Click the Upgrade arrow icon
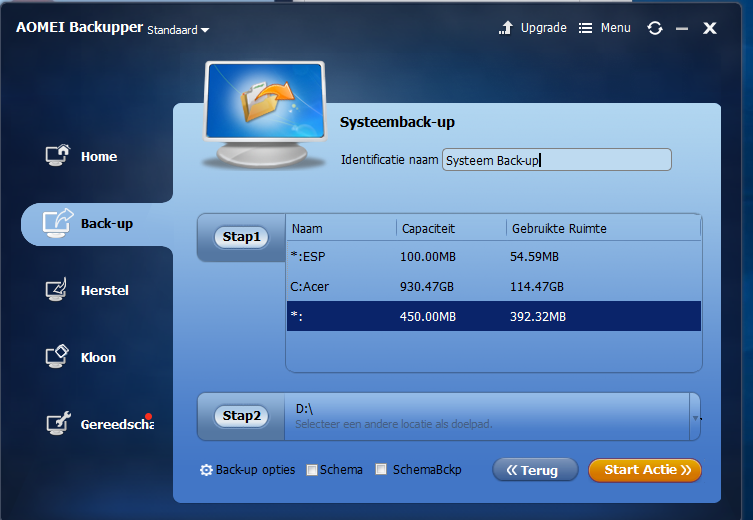753x520 pixels. pos(506,28)
